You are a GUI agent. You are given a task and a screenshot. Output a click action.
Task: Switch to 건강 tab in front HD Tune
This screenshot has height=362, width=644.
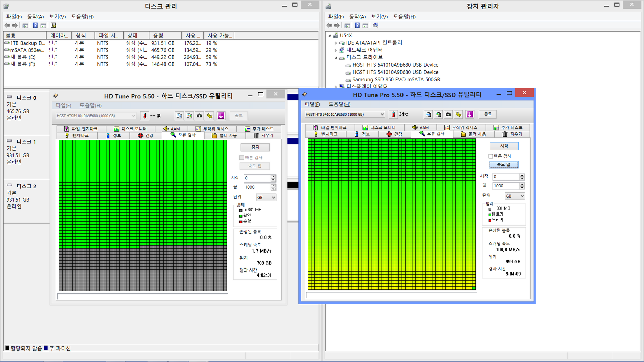394,134
